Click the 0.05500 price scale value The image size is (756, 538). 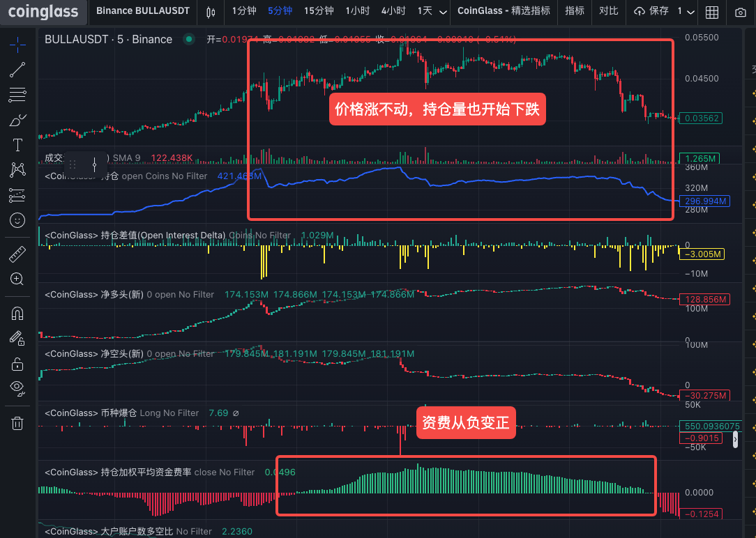(702, 38)
